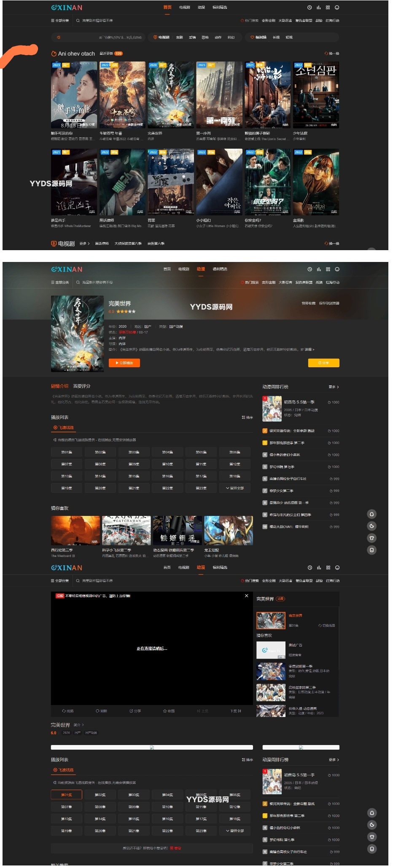Open 全部分类 category menu on the detail page
The width and height of the screenshot is (393, 868).
tap(60, 282)
